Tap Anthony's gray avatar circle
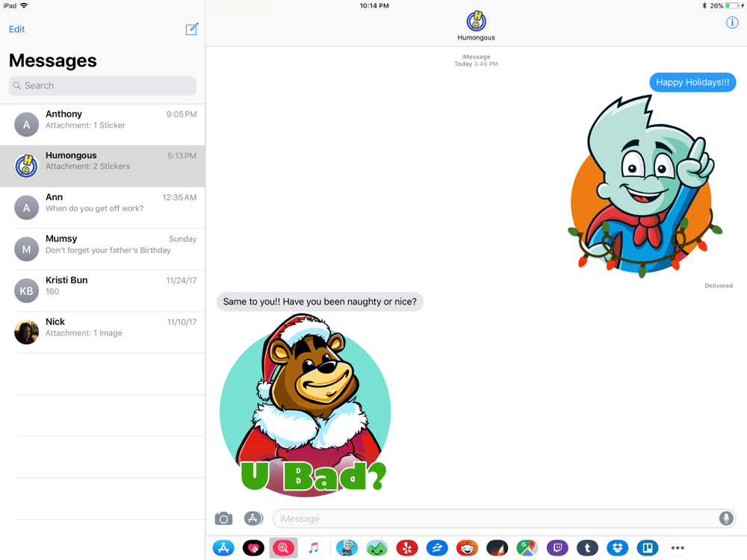747x560 pixels. [x=27, y=124]
